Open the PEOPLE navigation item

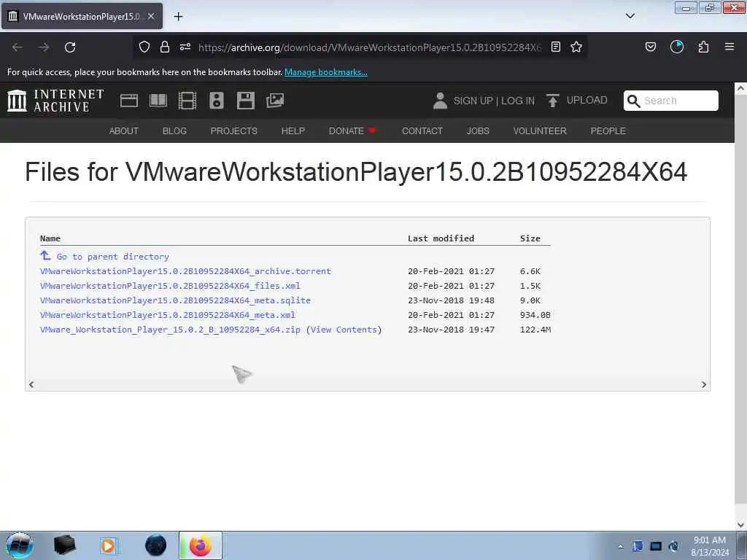click(x=608, y=131)
